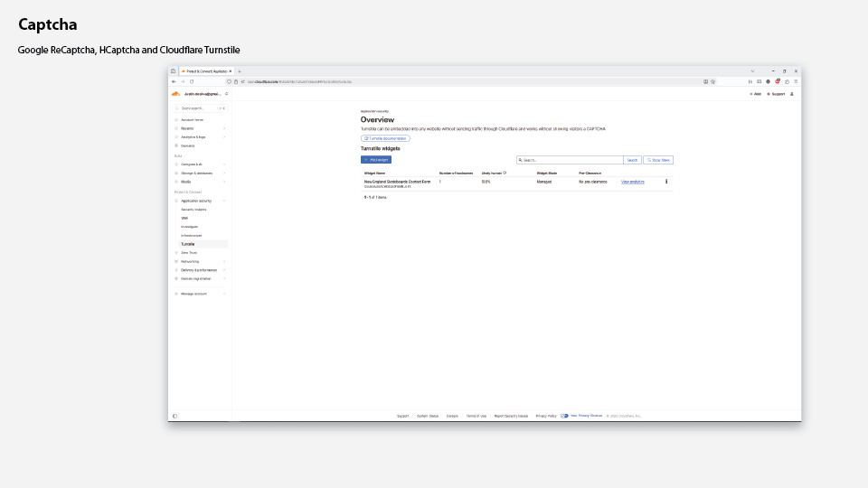
Task: Select Turnstile in the sidebar
Action: tap(188, 244)
